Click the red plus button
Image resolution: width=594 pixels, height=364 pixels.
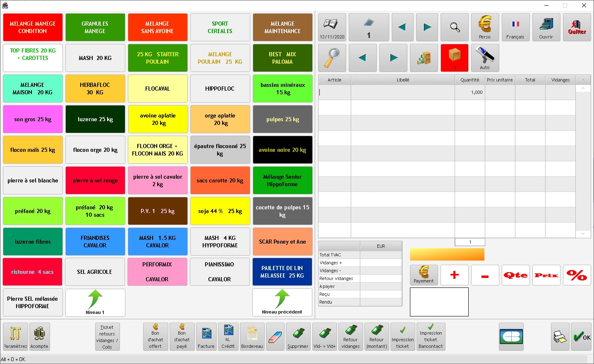(454, 275)
